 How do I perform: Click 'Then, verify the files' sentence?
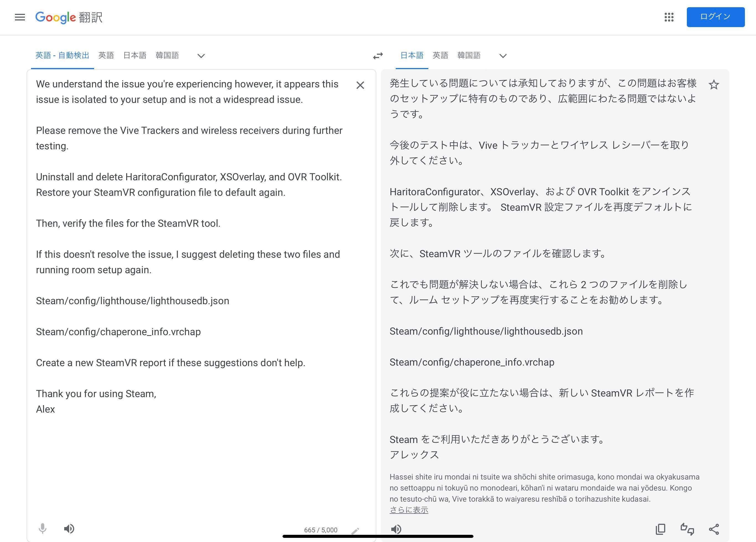click(x=128, y=223)
